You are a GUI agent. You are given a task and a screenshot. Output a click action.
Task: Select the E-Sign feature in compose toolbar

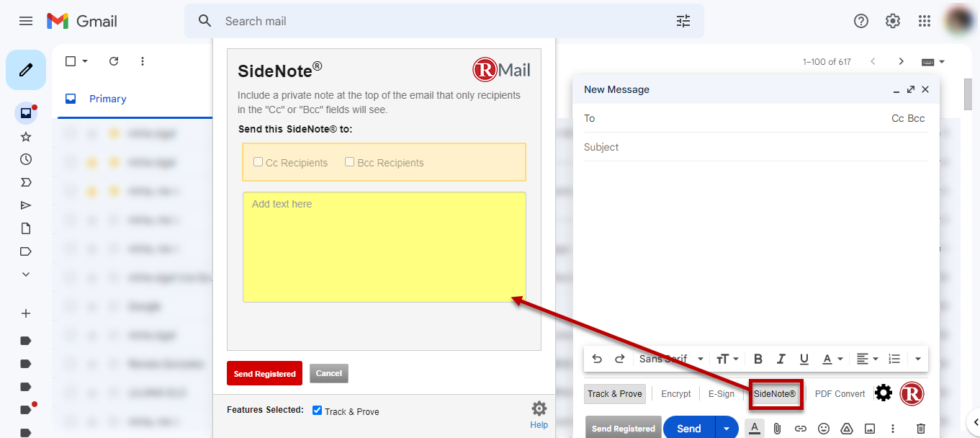click(x=721, y=393)
